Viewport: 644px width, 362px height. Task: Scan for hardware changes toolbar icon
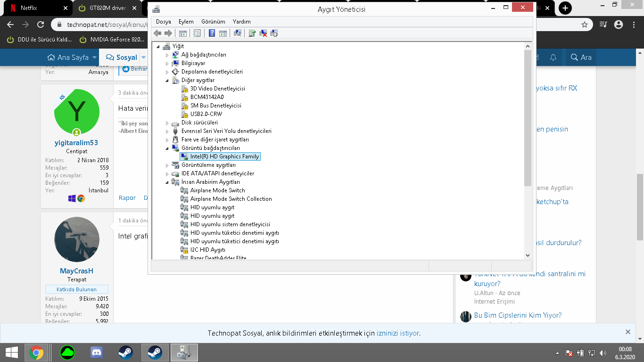(238, 33)
